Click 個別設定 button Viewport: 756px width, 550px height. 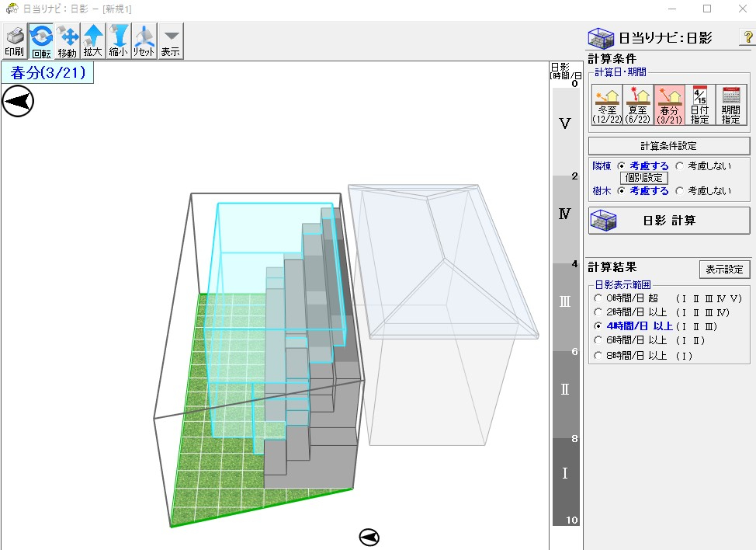tap(644, 178)
